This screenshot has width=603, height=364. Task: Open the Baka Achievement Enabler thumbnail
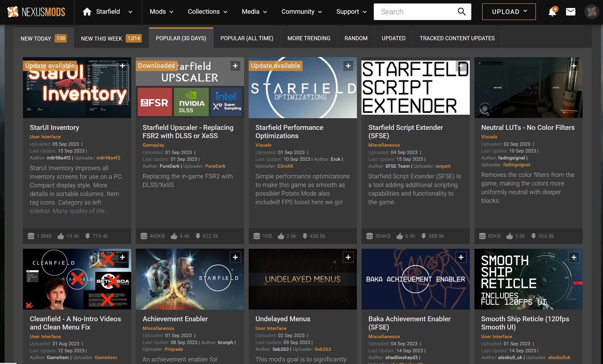(x=416, y=279)
